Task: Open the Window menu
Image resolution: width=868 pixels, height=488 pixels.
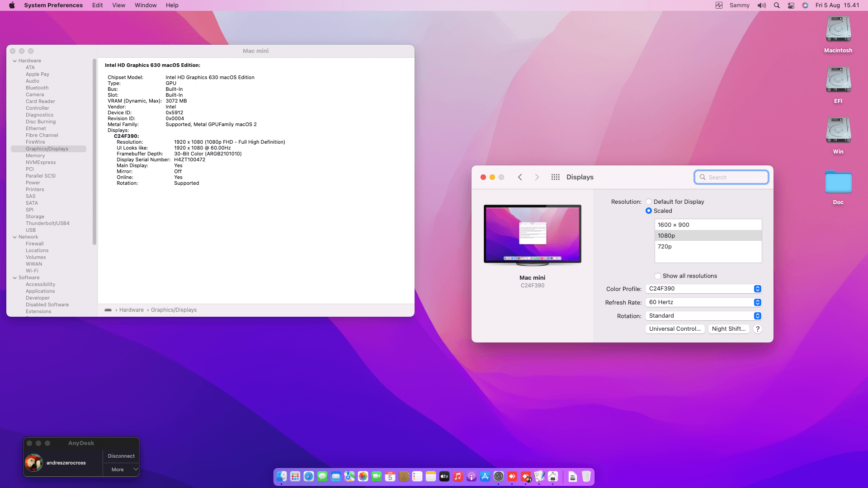Action: 146,5
